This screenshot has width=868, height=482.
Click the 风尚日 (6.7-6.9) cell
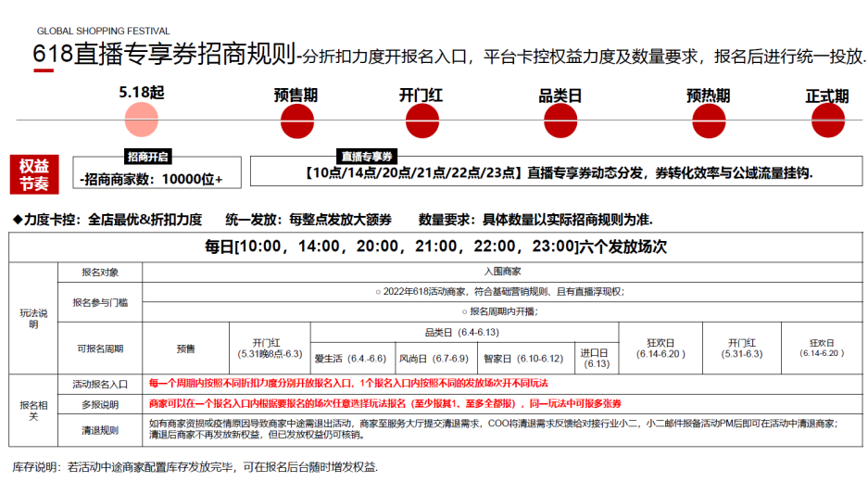pyautogui.click(x=437, y=359)
